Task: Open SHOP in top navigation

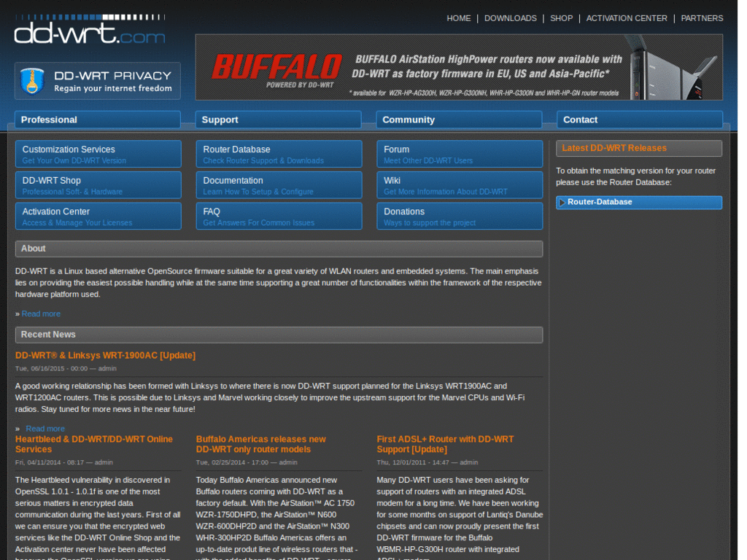Action: (561, 18)
